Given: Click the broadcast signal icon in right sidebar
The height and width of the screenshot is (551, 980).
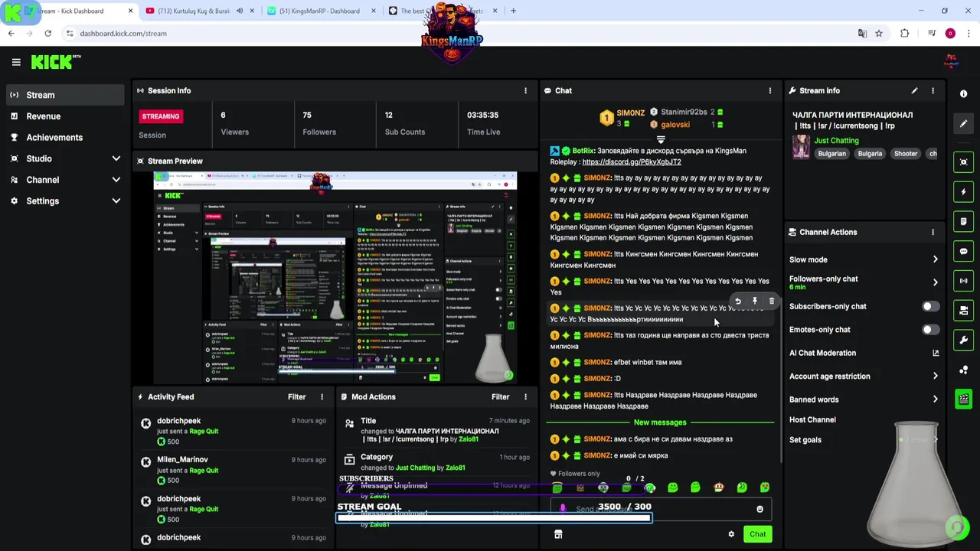Looking at the screenshot, I should (963, 281).
